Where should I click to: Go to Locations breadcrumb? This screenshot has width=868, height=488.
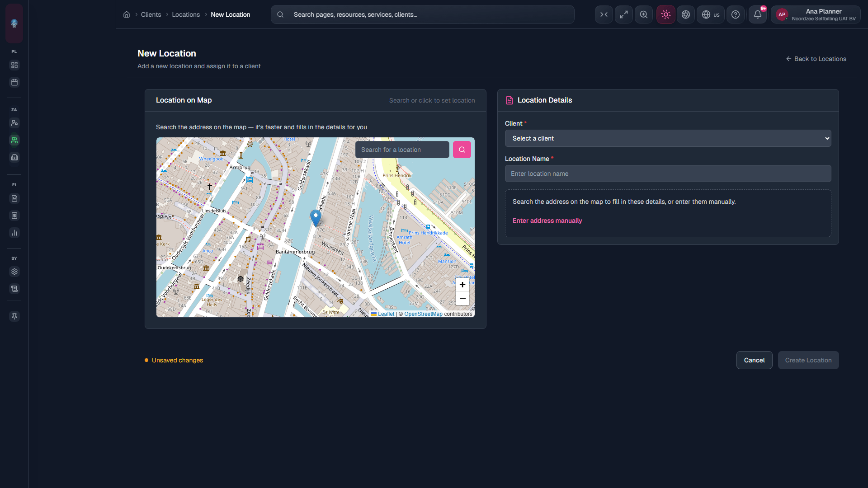186,14
